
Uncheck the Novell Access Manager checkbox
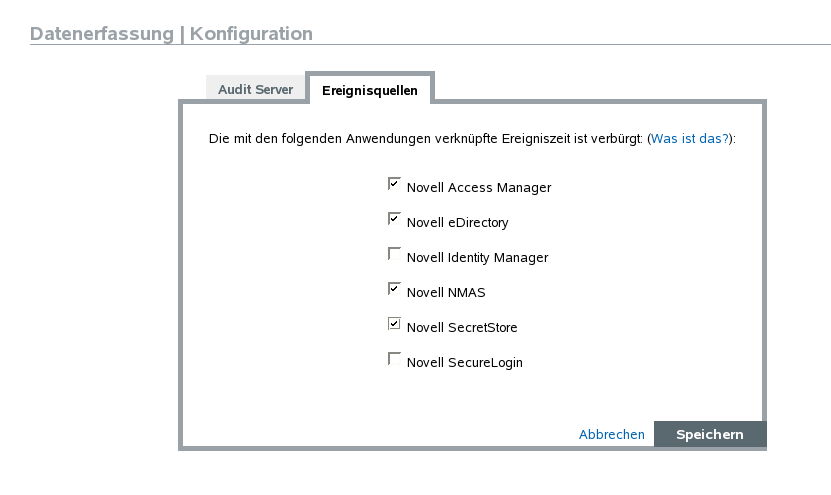tap(394, 185)
